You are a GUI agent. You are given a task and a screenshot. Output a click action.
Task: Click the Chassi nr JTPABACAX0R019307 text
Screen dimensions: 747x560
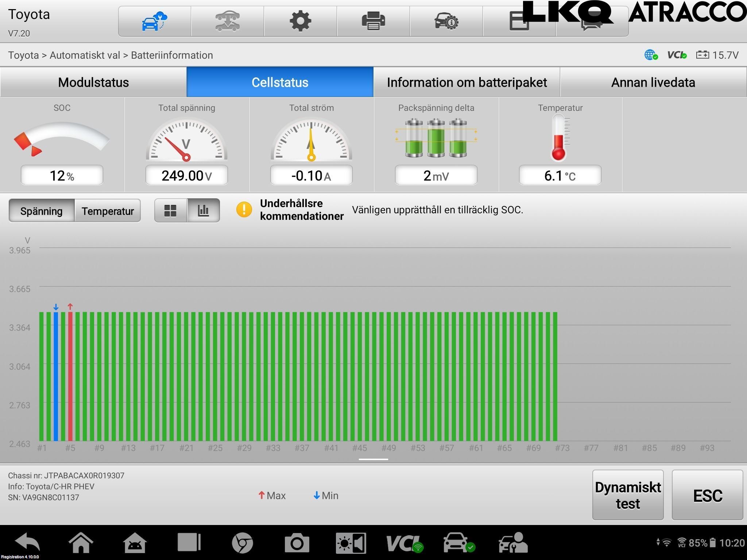[x=66, y=475]
